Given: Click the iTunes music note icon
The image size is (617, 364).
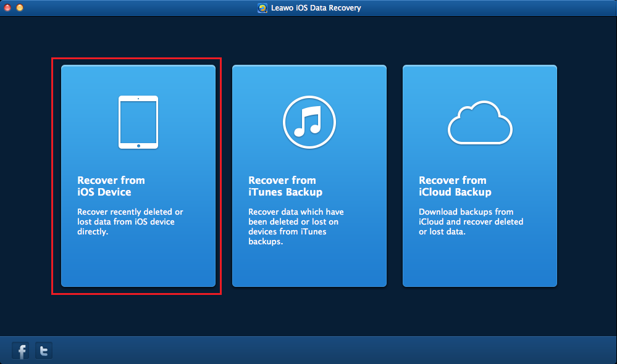Looking at the screenshot, I should (x=309, y=121).
